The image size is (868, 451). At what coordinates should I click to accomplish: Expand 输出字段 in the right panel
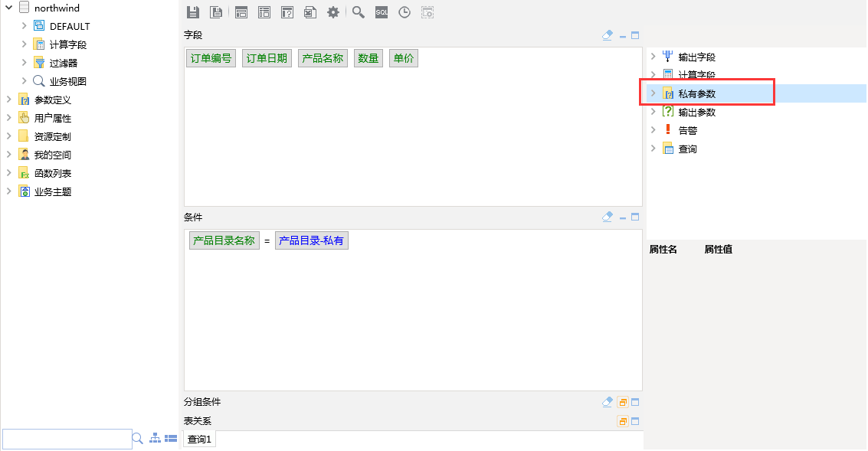coord(653,57)
